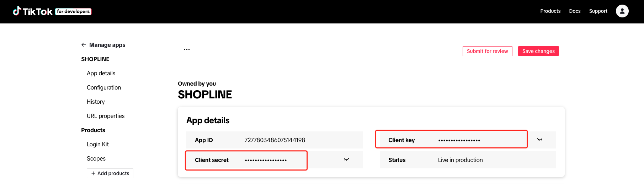
Task: Select Scopes under Products
Action: tap(96, 158)
